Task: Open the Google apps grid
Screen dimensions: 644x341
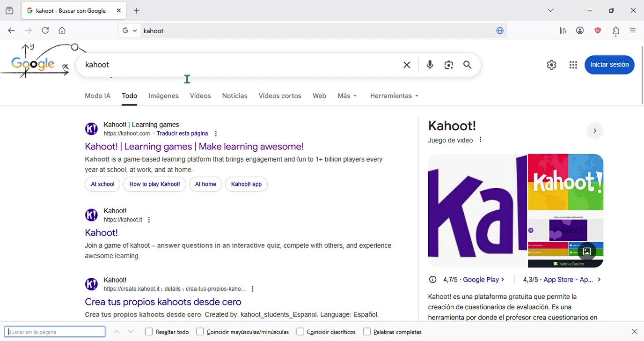Action: [573, 65]
